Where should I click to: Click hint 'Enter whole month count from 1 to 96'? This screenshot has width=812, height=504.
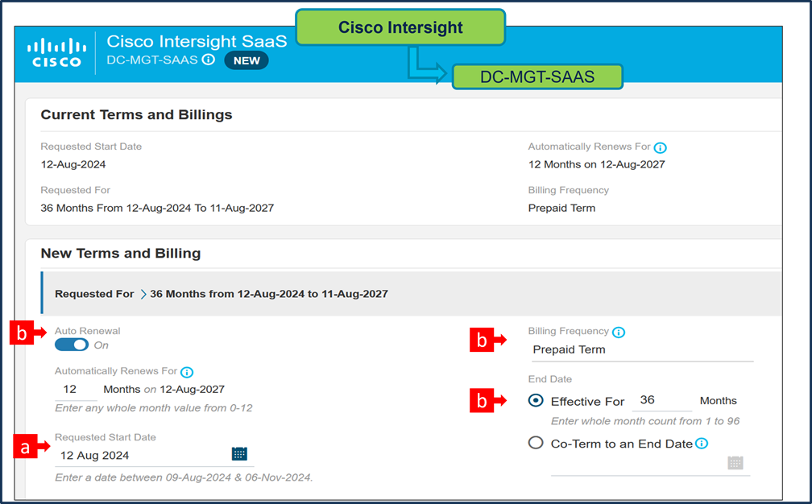[645, 421]
